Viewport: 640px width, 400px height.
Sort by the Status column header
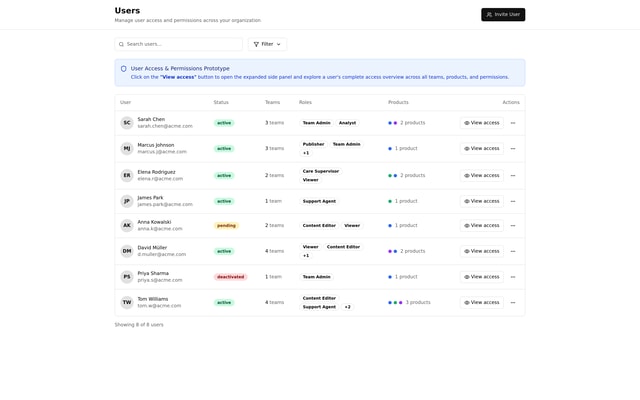coord(221,102)
